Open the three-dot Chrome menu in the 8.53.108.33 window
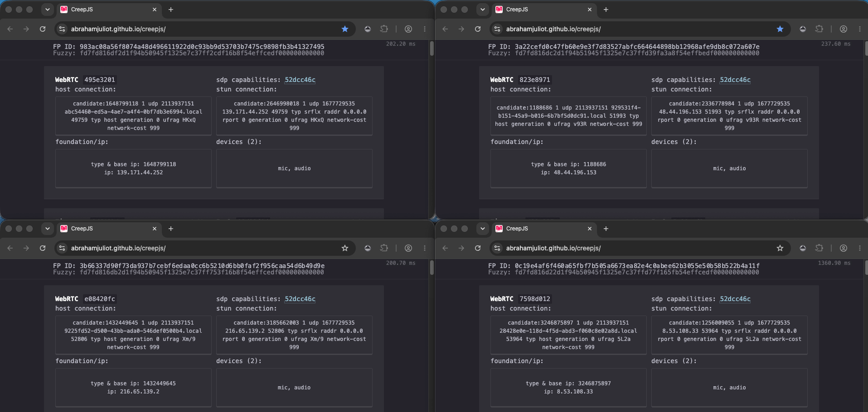 tap(860, 248)
